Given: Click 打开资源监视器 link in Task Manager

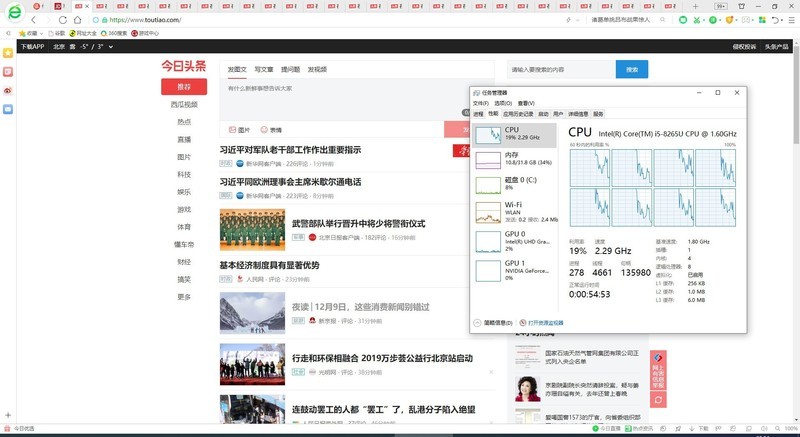Looking at the screenshot, I should pos(541,323).
